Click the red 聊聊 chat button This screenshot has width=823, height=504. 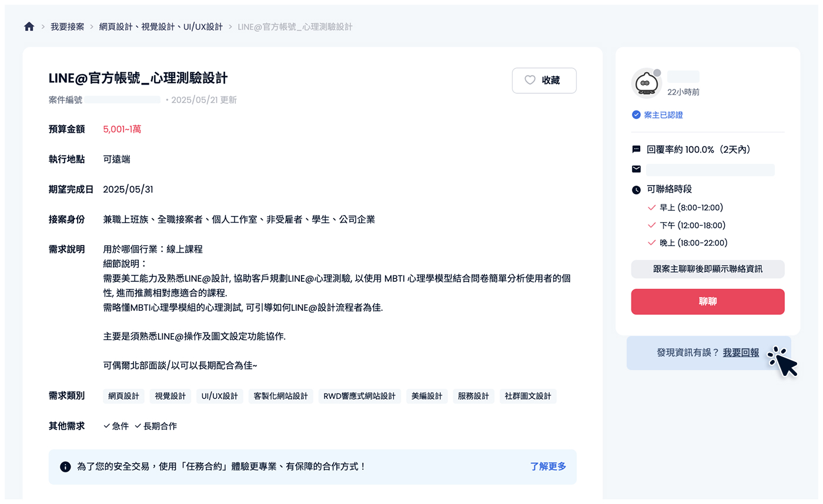pyautogui.click(x=708, y=301)
